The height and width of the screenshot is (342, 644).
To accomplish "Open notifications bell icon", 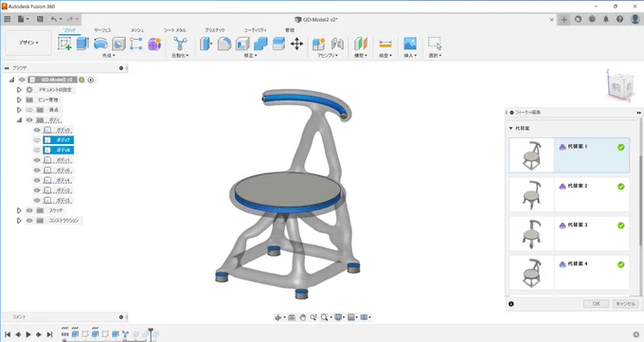I will click(606, 19).
